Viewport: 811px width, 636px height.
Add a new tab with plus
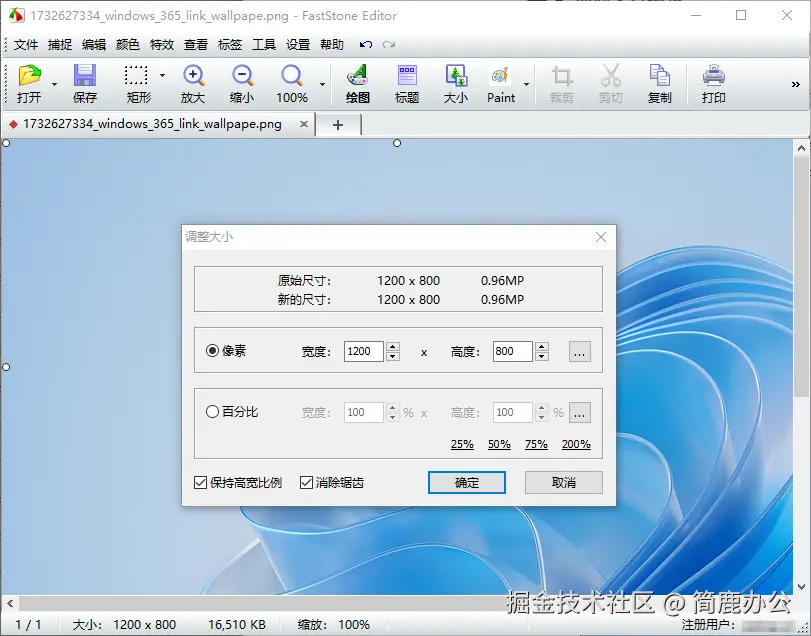338,125
